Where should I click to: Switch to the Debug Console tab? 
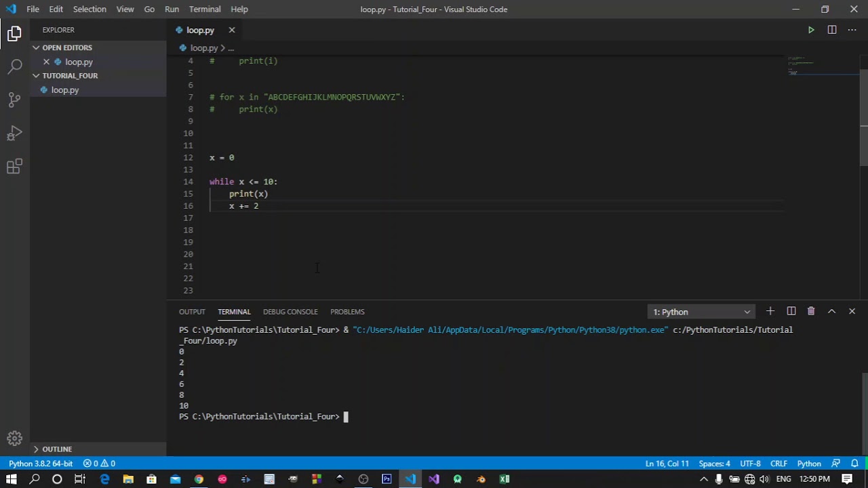point(290,312)
